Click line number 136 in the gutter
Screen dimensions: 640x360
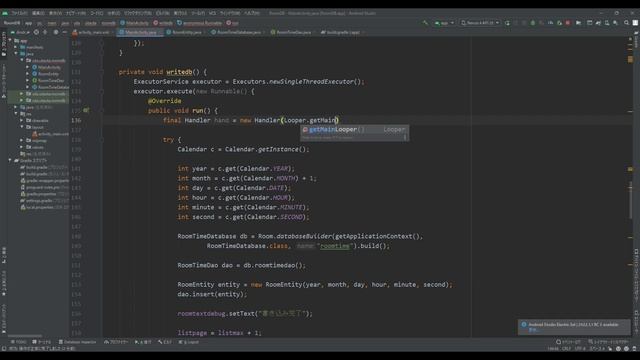coord(76,120)
